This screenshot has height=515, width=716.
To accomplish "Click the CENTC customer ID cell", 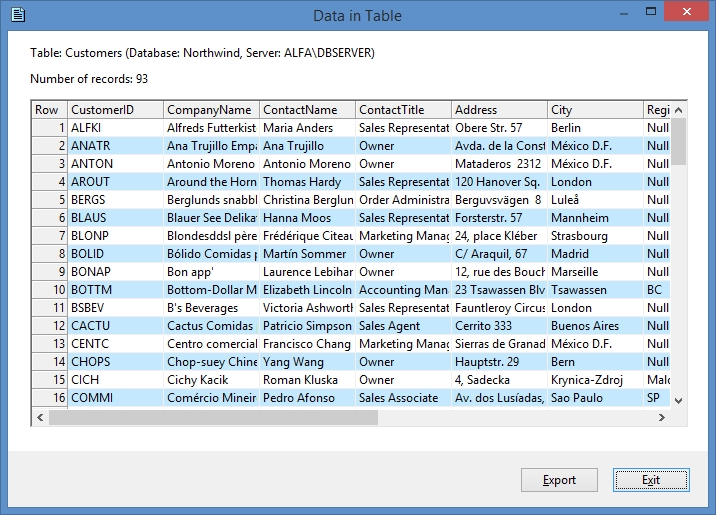I will click(115, 344).
